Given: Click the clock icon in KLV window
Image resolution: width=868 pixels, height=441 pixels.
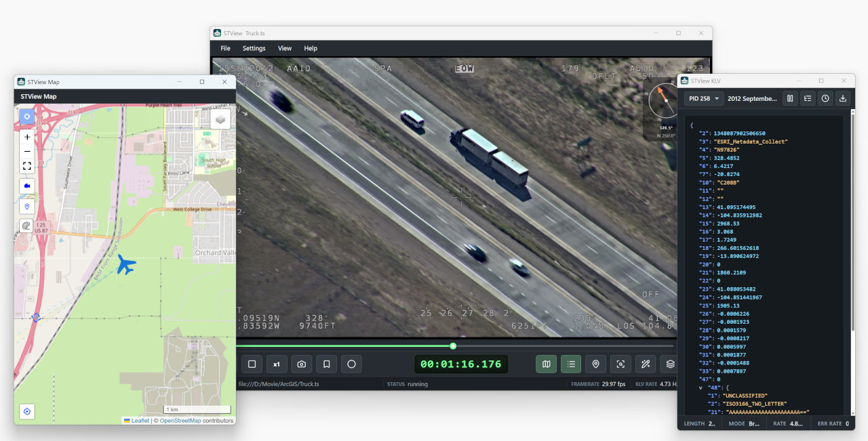Looking at the screenshot, I should tap(825, 98).
